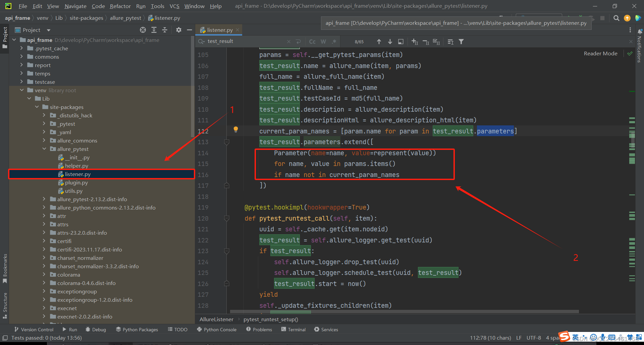Toggle Project tool window side button
Viewport: 644px width, 345px height.
[x=5, y=37]
